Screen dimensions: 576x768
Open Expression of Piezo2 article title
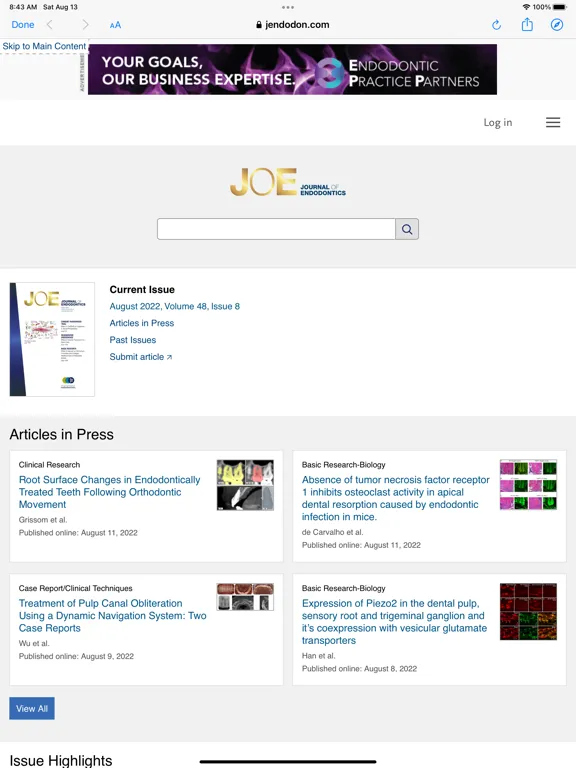pyautogui.click(x=394, y=622)
